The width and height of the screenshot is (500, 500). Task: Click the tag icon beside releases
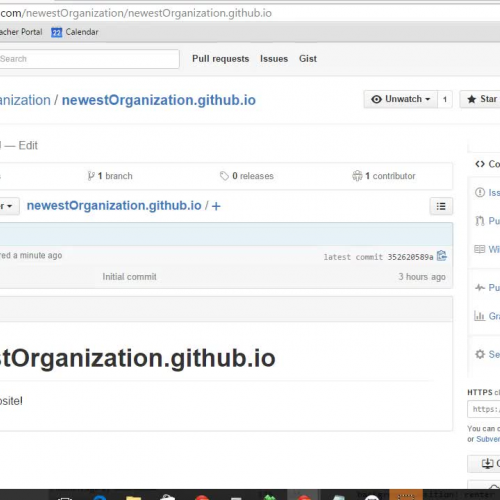coord(224,176)
